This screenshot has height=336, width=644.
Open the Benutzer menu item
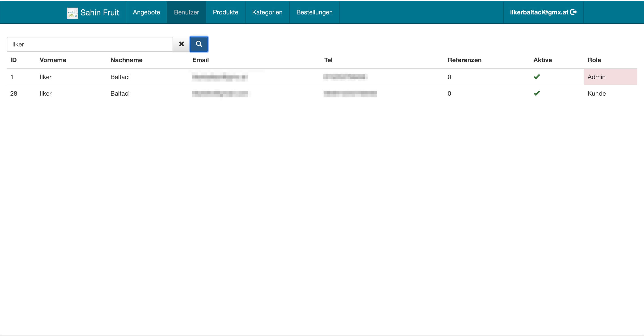[186, 12]
